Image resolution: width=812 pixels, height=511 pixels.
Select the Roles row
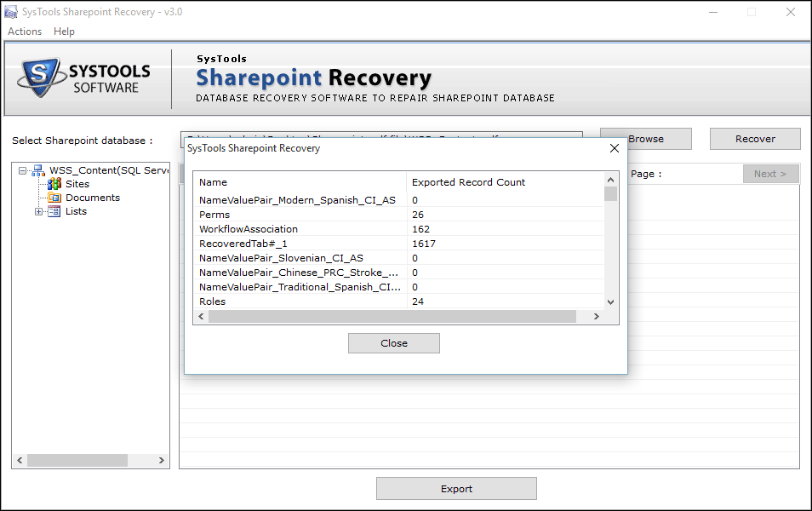tap(398, 301)
